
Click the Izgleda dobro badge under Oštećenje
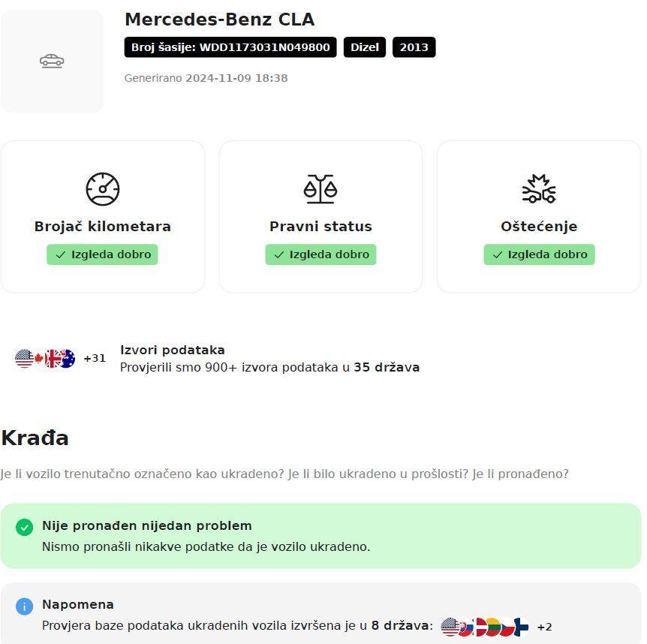point(539,254)
